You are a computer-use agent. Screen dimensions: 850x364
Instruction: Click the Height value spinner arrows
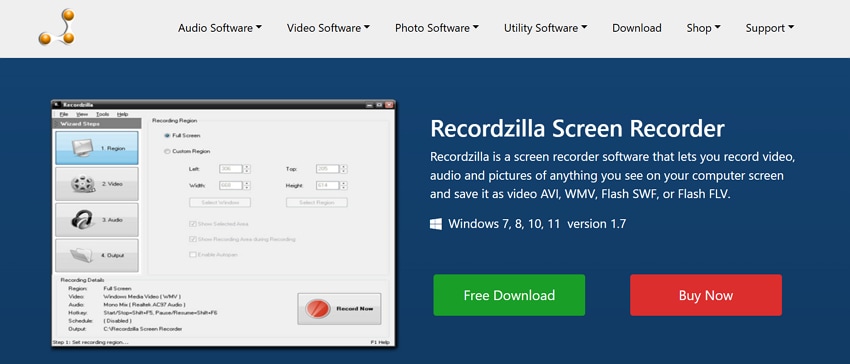point(344,186)
